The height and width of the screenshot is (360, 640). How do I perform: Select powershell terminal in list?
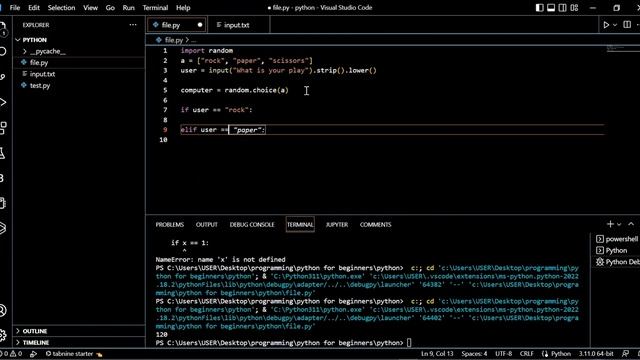point(617,239)
